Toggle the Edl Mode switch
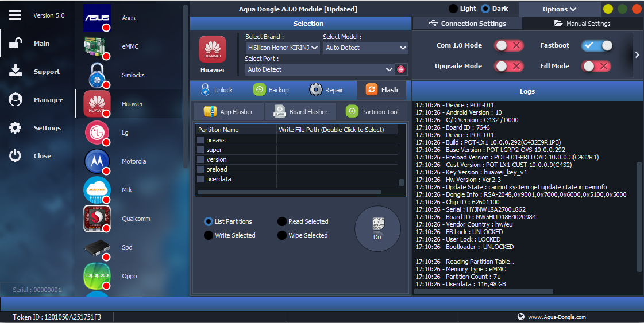This screenshot has width=644, height=323. tap(597, 66)
